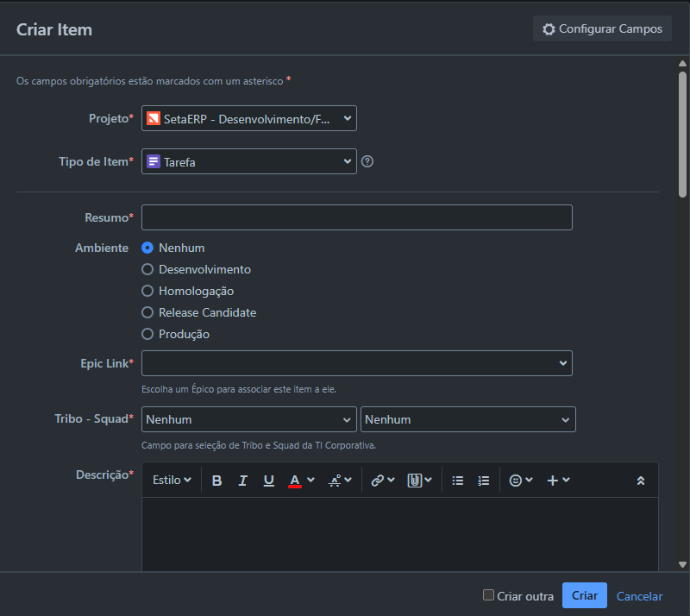Expand the Epic Link dropdown

[x=356, y=363]
